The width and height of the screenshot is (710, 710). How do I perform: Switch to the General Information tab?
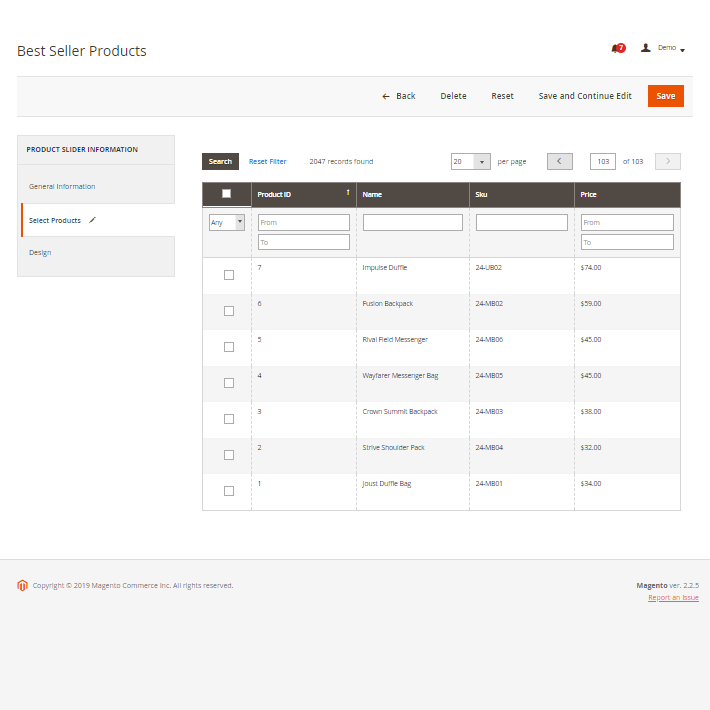pos(62,186)
